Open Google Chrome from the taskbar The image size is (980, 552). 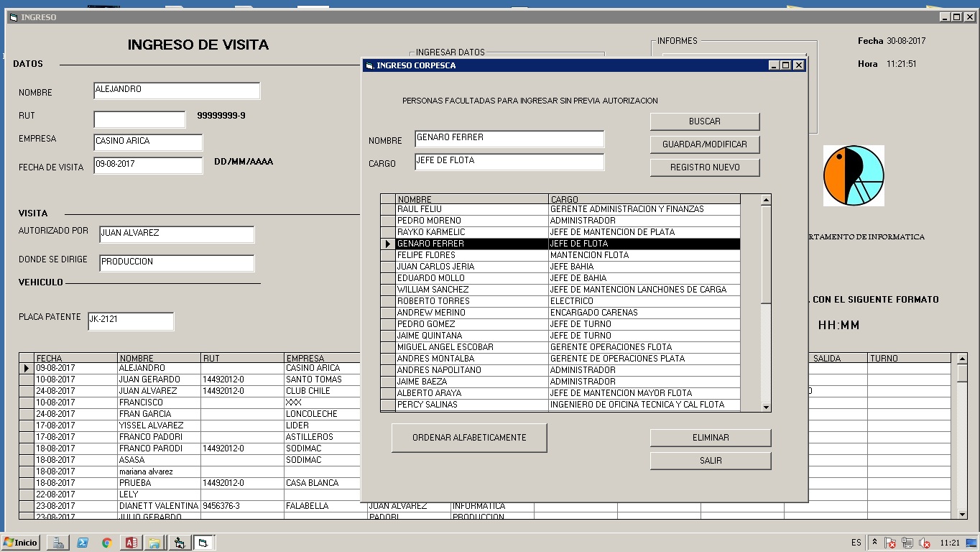[106, 543]
